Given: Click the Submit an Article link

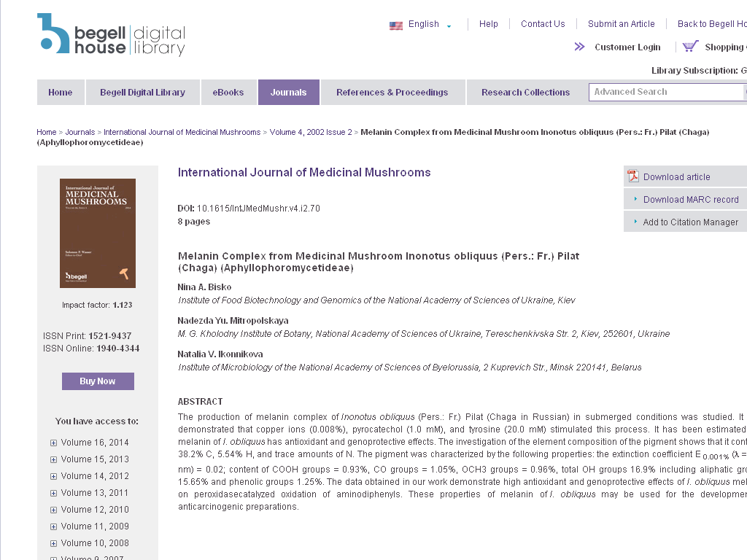Looking at the screenshot, I should point(622,24).
